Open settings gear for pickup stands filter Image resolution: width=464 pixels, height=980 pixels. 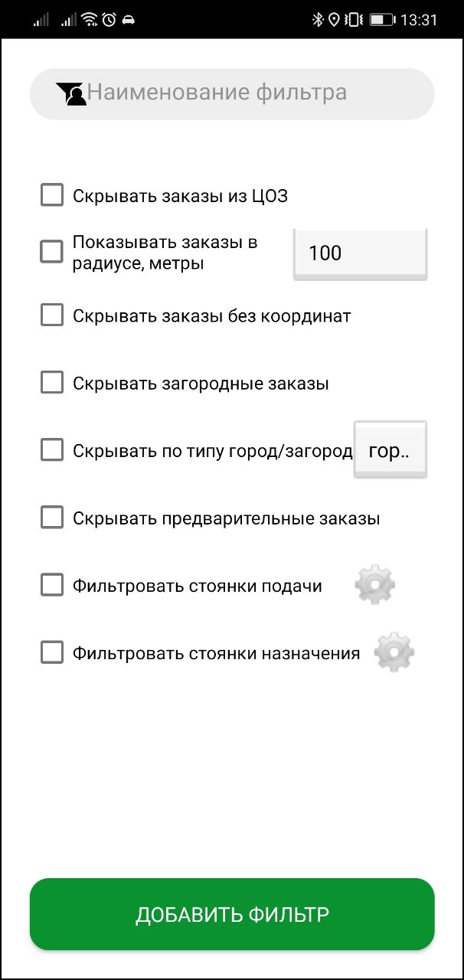click(374, 586)
